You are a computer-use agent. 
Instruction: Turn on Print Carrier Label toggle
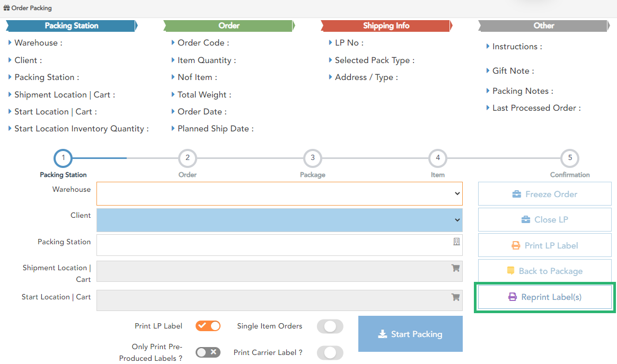tap(330, 352)
